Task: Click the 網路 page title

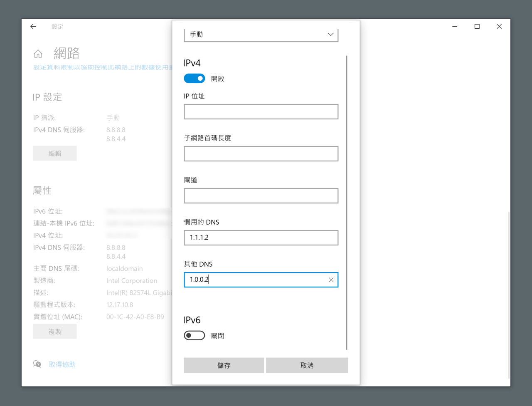Action: point(66,53)
